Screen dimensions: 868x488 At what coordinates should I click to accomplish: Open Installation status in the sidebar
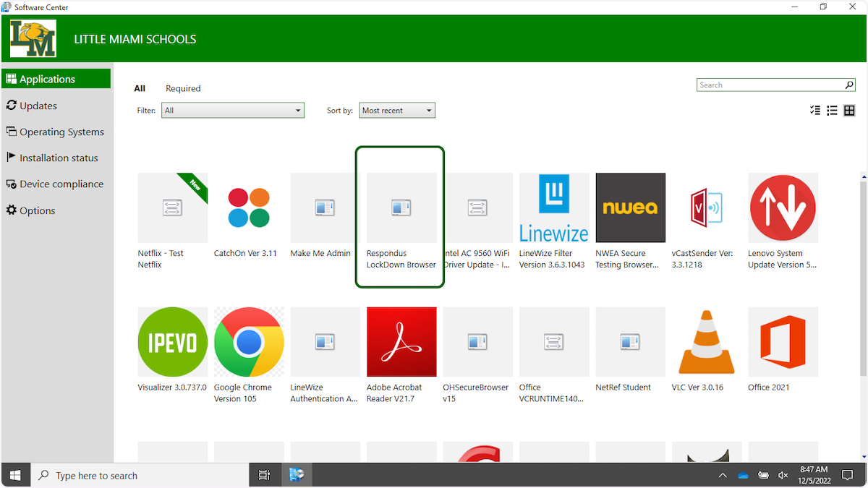[x=56, y=158]
